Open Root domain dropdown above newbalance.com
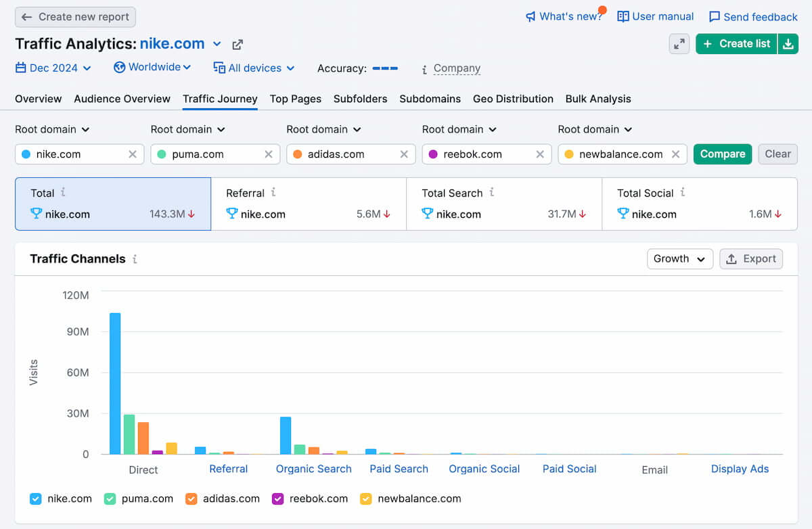 click(595, 129)
